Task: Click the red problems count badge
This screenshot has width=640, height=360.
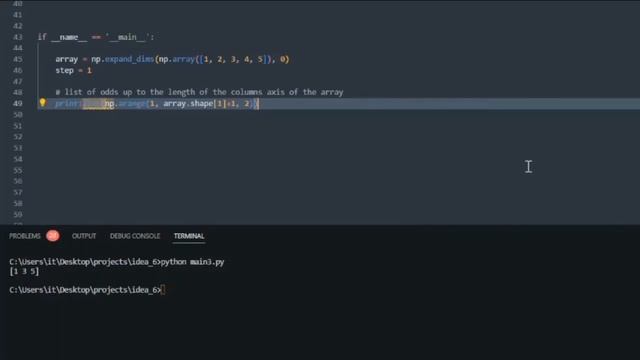Action: [53, 236]
